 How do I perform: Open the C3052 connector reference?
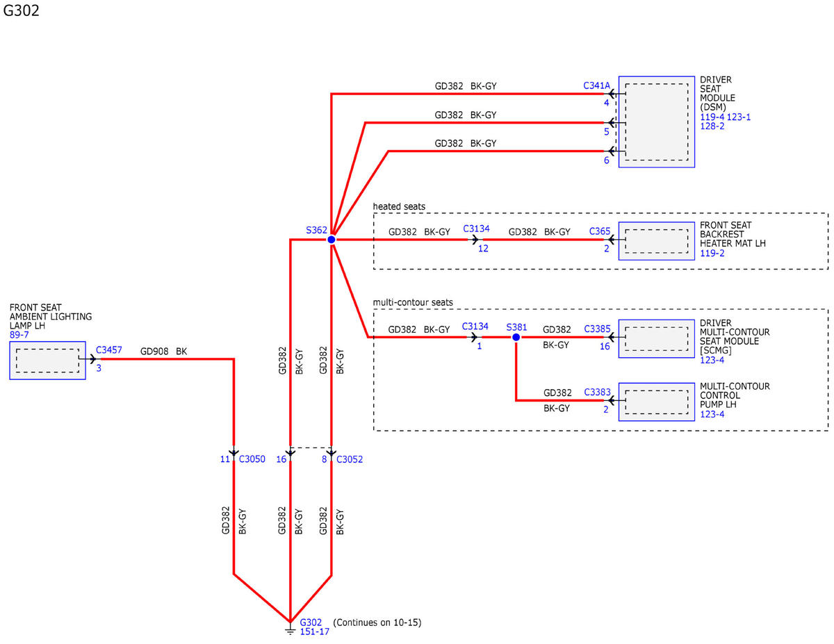coord(350,459)
